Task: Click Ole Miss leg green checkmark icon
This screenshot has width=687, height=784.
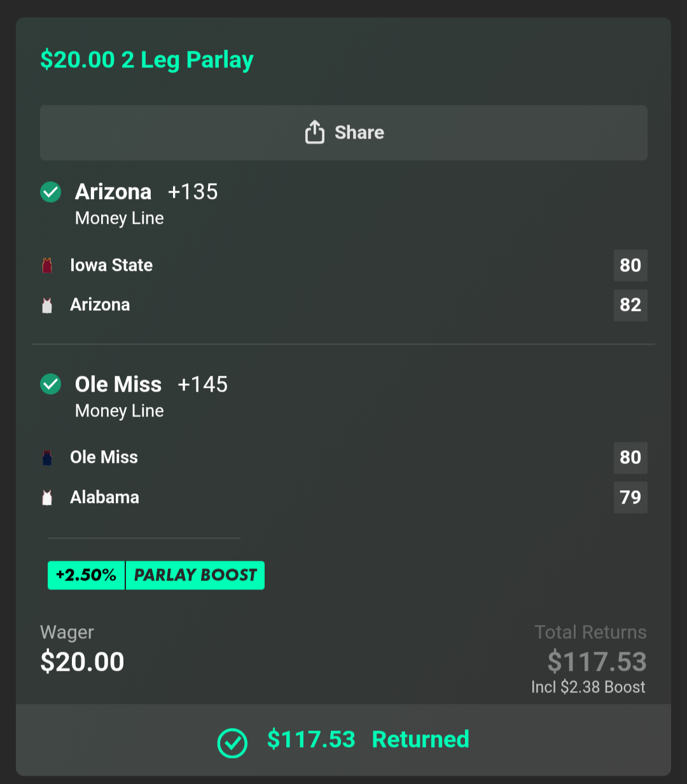Action: [51, 384]
